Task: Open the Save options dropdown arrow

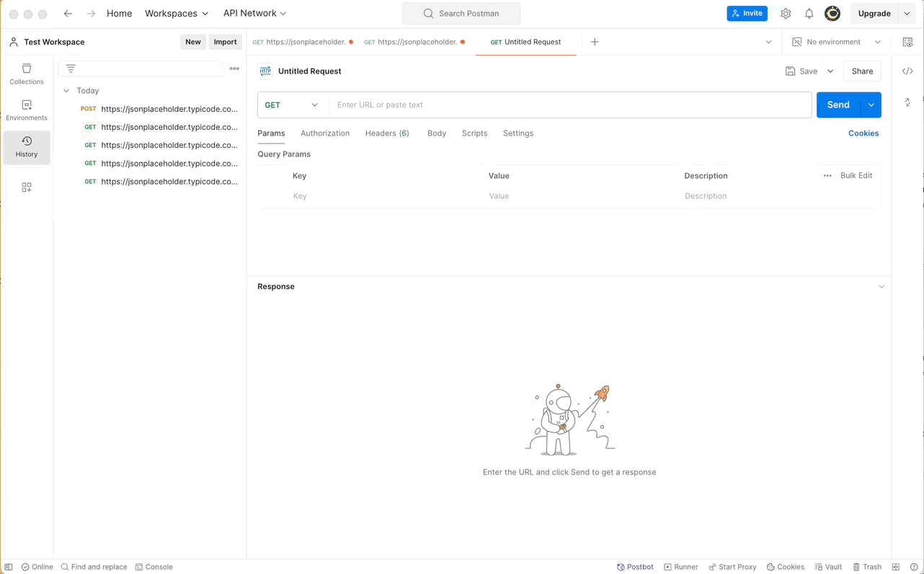Action: [x=830, y=71]
